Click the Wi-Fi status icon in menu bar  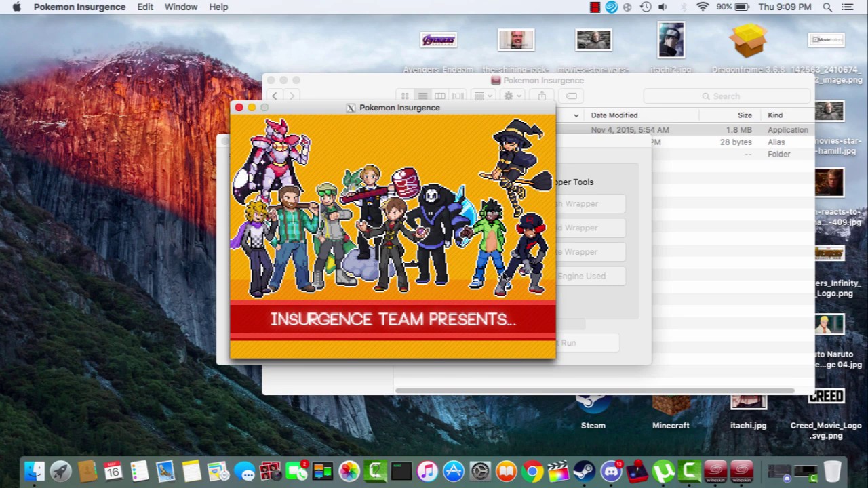[x=703, y=7]
